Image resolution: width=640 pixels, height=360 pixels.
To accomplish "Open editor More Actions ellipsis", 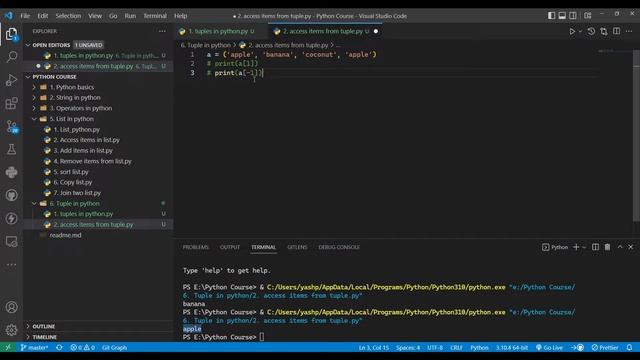I will pyautogui.click(x=629, y=31).
